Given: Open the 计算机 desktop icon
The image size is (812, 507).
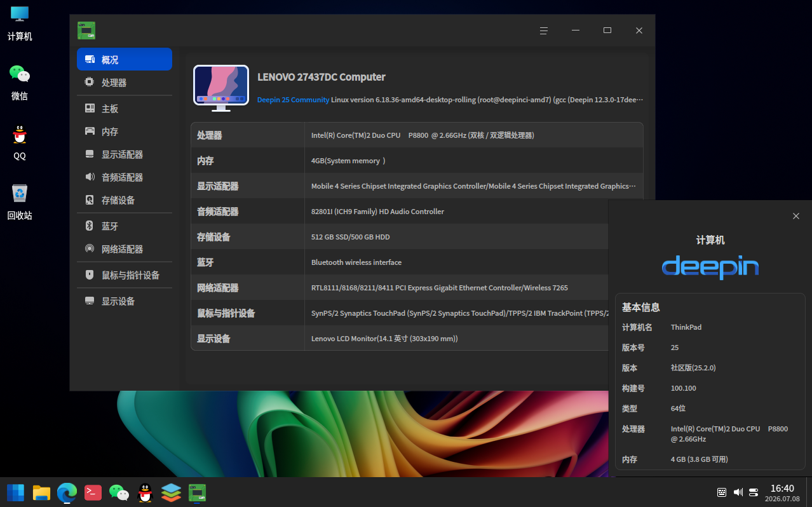Looking at the screenshot, I should pyautogui.click(x=20, y=23).
